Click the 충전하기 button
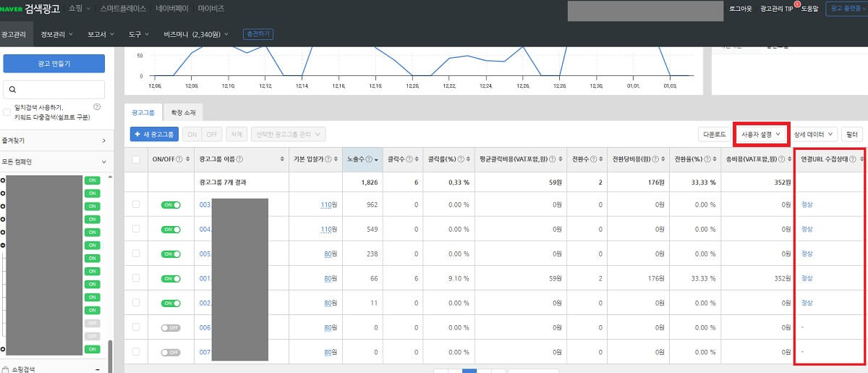Screen dimensions: 868x373 coord(258,34)
